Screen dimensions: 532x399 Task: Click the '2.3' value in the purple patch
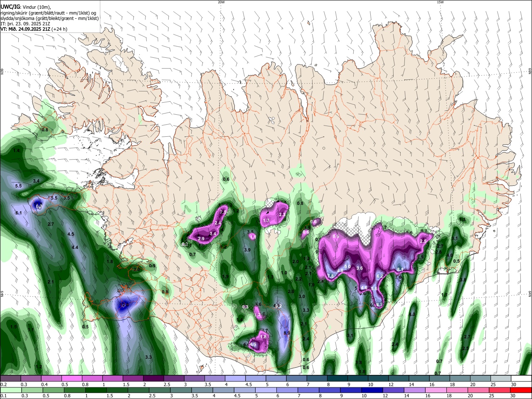point(283,214)
